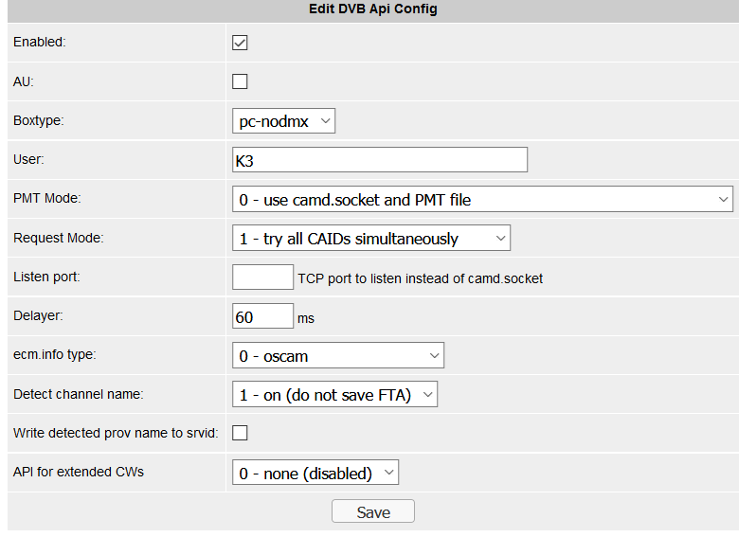Tick the AU checkbox

[240, 81]
